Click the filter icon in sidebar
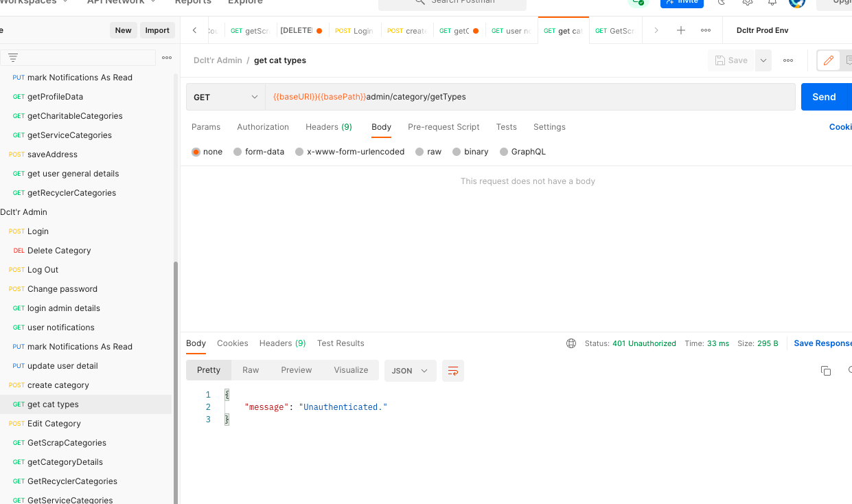The image size is (852, 504). [12, 58]
